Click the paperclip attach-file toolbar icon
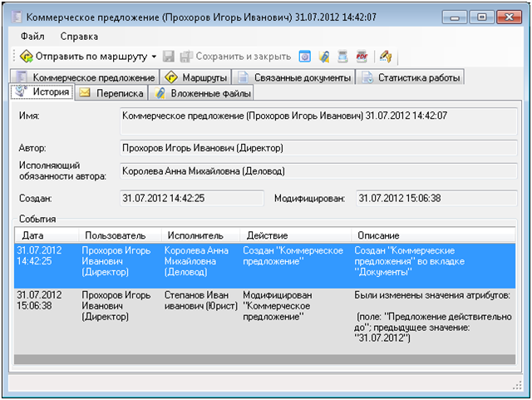The height and width of the screenshot is (400, 532). click(324, 57)
